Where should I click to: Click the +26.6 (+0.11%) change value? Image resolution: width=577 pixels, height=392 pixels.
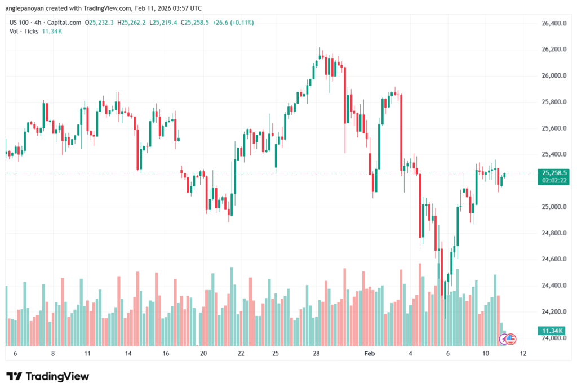coord(233,23)
